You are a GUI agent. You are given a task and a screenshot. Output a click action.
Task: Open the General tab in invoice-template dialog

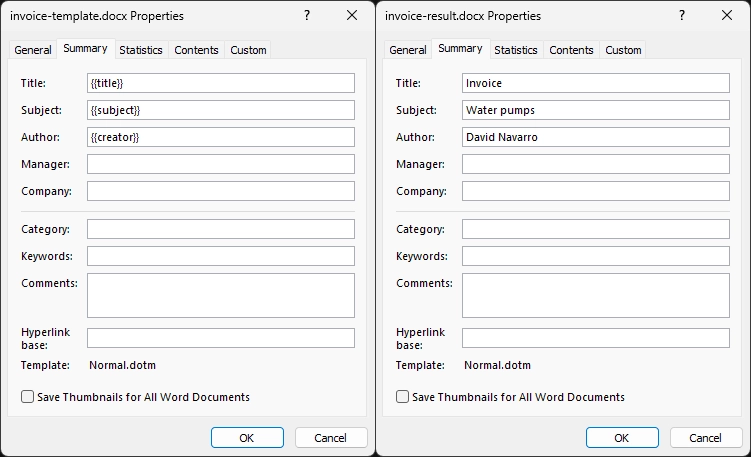click(33, 50)
